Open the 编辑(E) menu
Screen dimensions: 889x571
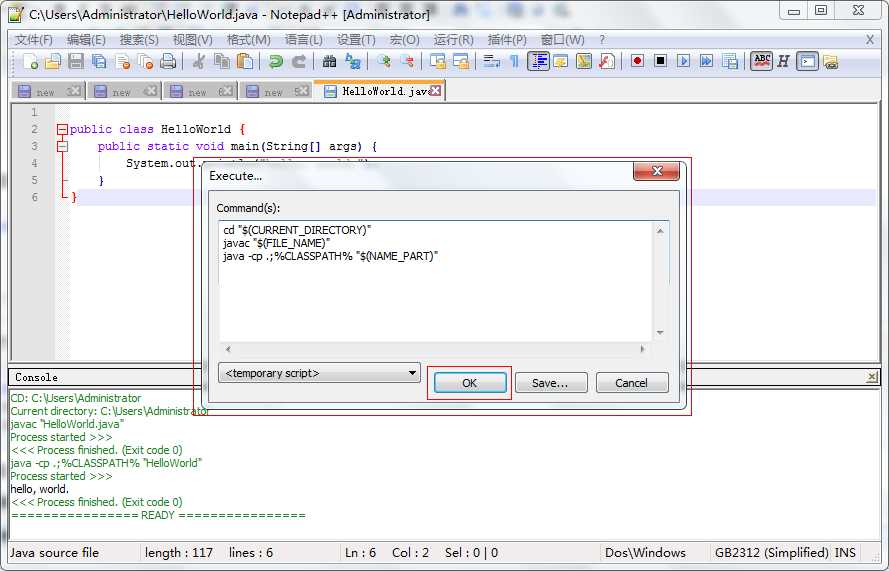point(86,40)
